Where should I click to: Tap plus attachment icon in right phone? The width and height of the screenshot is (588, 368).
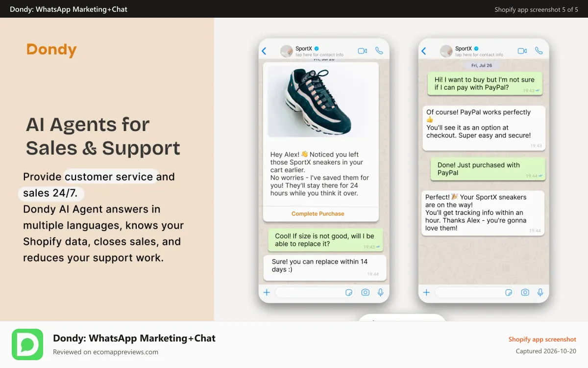tap(426, 292)
